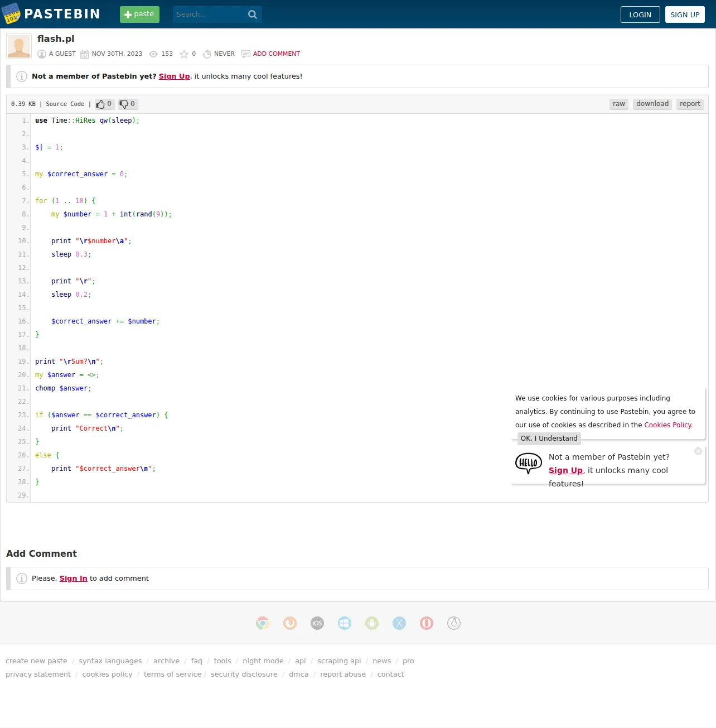Open the LOGIN page
This screenshot has width=716, height=728.
(x=640, y=15)
